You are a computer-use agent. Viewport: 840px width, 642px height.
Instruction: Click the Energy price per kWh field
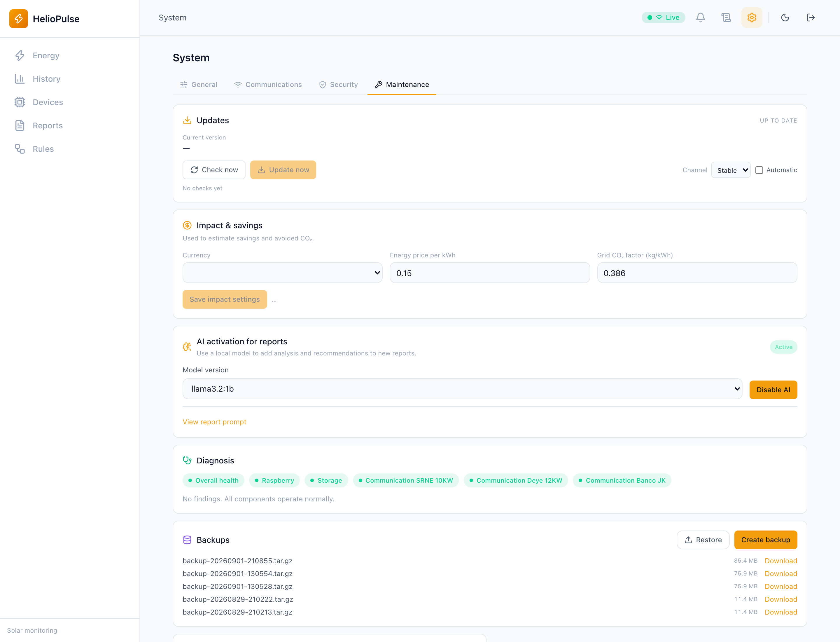pos(490,273)
